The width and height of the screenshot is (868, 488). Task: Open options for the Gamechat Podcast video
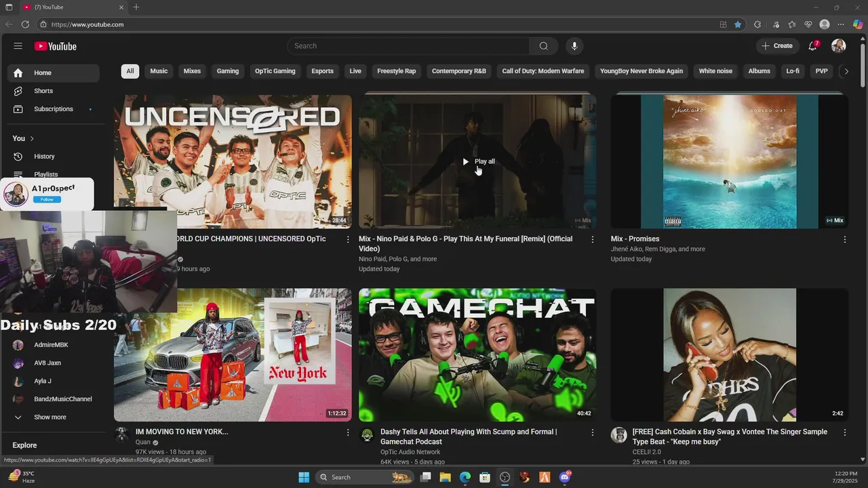pos(593,432)
